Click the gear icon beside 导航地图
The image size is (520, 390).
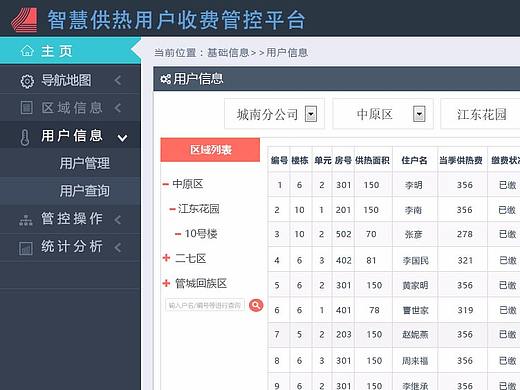[27, 81]
